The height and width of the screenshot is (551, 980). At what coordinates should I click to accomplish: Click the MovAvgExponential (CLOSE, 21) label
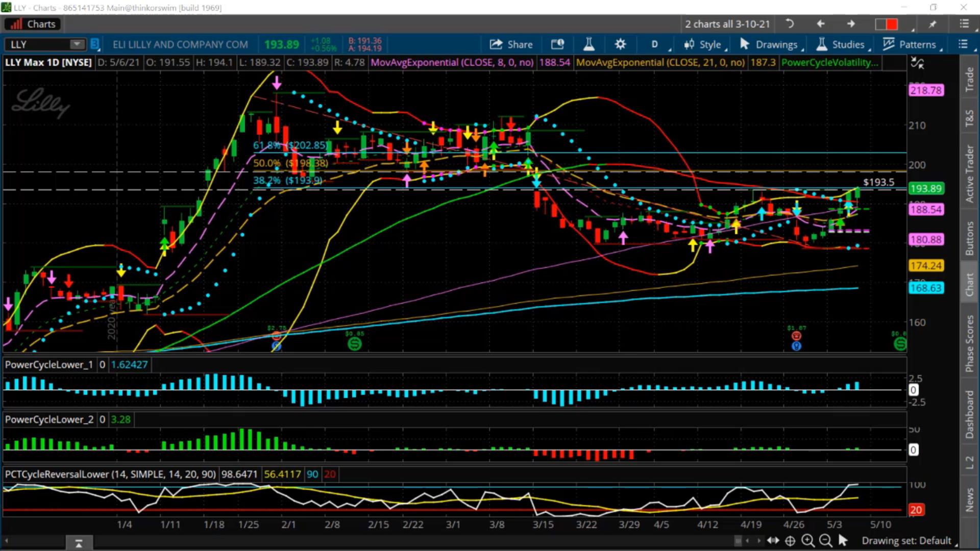pos(660,62)
